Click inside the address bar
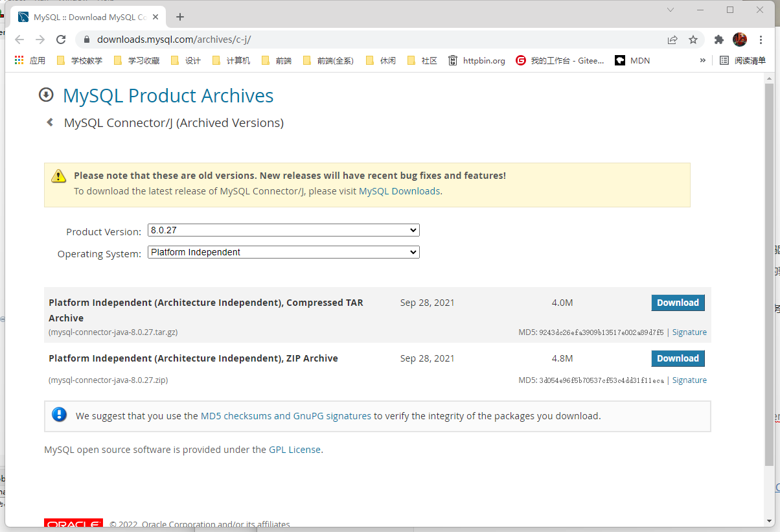780x532 pixels. tap(259, 39)
